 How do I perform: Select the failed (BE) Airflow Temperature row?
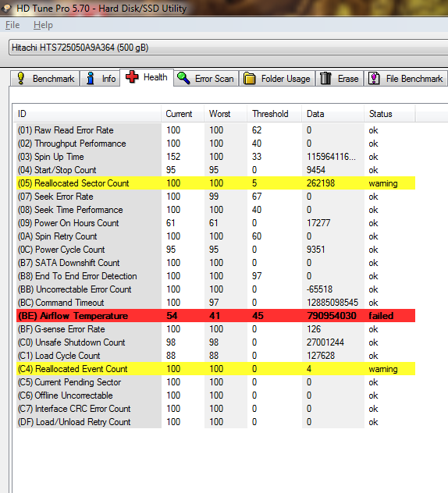pos(216,316)
